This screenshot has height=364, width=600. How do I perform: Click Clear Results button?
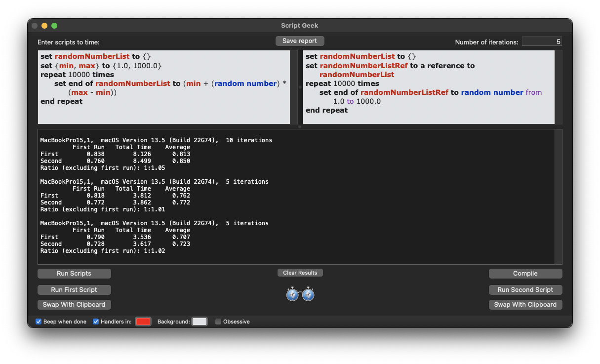pos(300,273)
